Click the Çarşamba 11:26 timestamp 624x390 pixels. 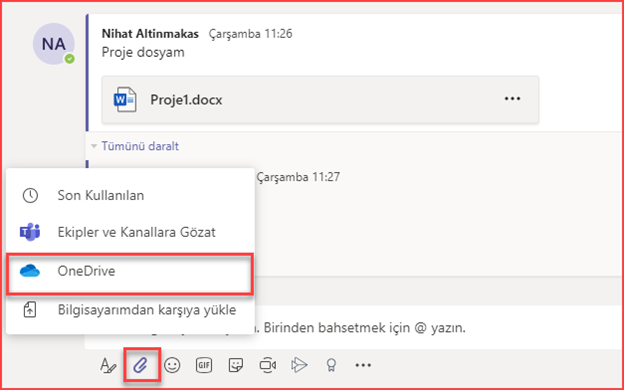tap(250, 34)
